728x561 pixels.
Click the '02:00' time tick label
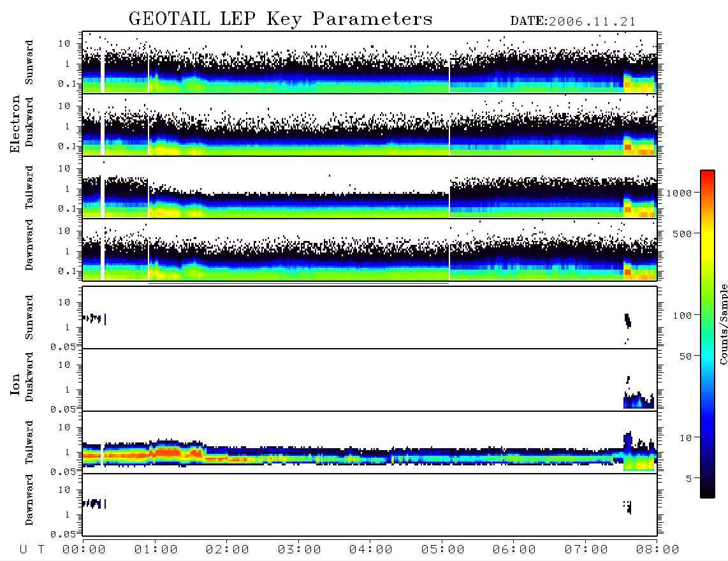tap(228, 550)
